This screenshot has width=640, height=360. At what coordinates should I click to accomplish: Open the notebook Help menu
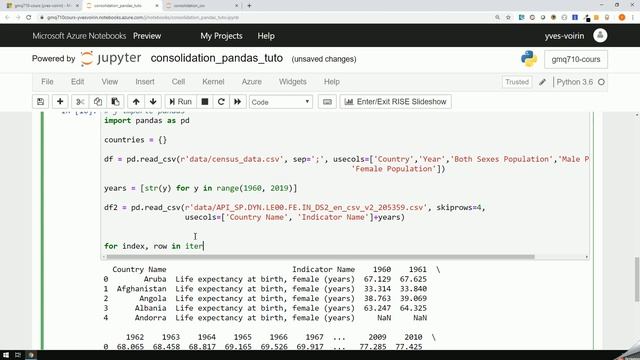pos(332,82)
